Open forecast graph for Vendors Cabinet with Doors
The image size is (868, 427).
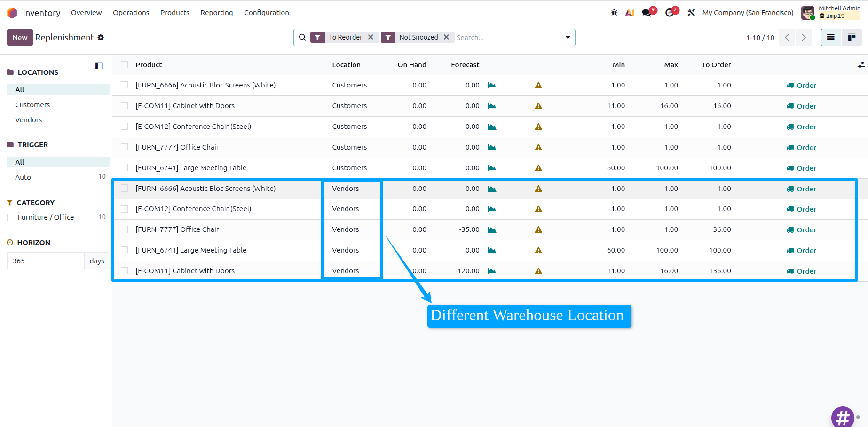(492, 271)
